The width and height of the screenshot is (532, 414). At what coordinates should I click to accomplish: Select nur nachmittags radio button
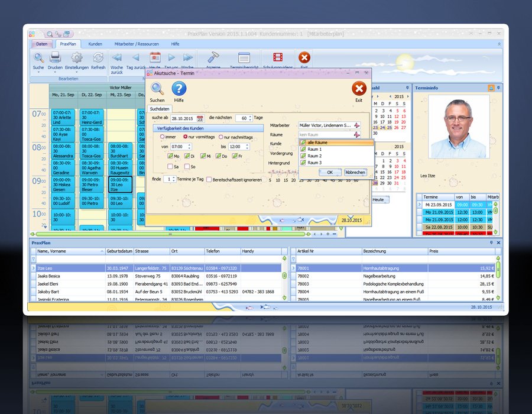coord(221,137)
